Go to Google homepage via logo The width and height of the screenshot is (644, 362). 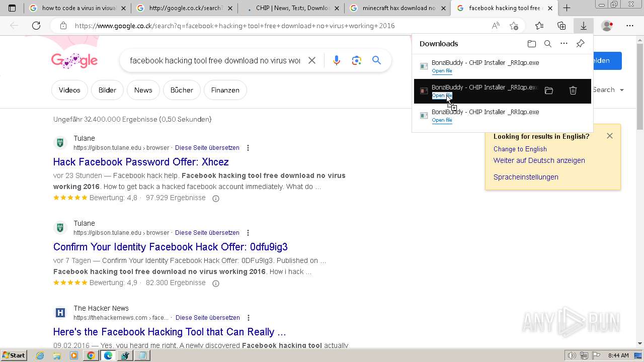tap(74, 60)
